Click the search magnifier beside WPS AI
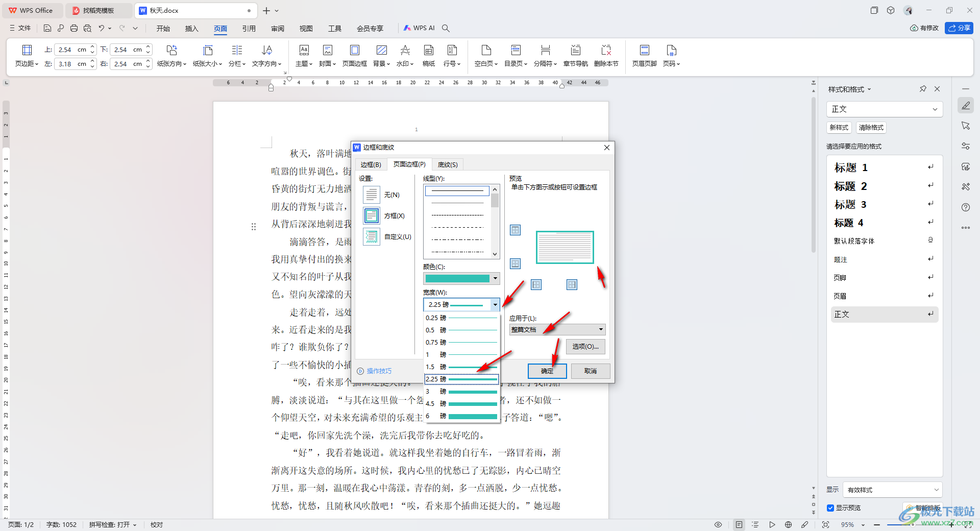 click(446, 28)
